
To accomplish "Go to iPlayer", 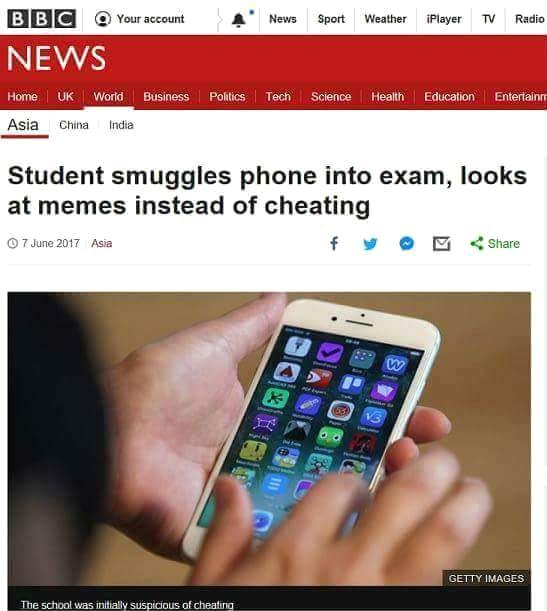I will [444, 19].
